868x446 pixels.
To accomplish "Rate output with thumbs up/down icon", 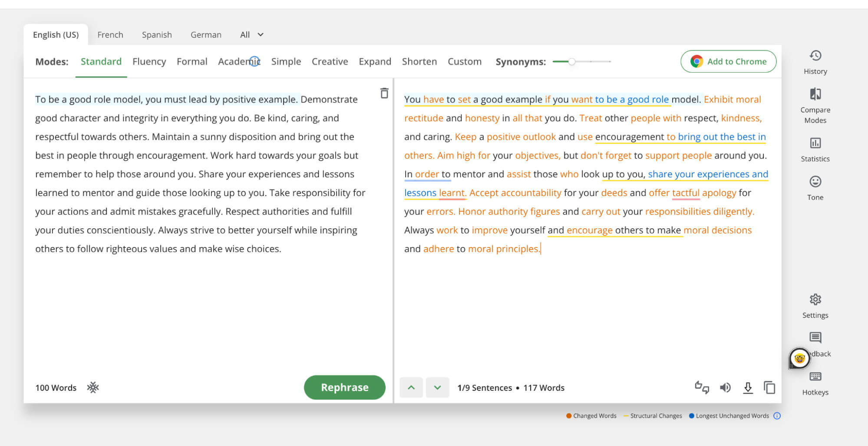I will (702, 387).
